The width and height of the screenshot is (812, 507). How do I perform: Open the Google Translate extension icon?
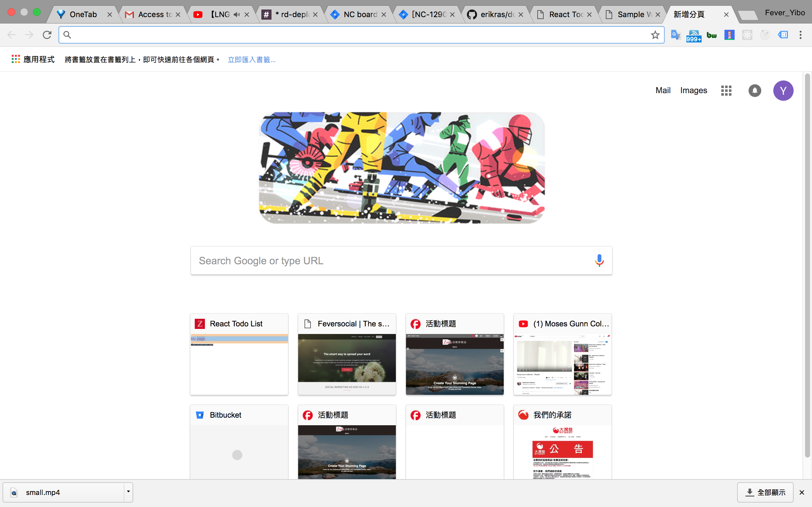pyautogui.click(x=675, y=35)
